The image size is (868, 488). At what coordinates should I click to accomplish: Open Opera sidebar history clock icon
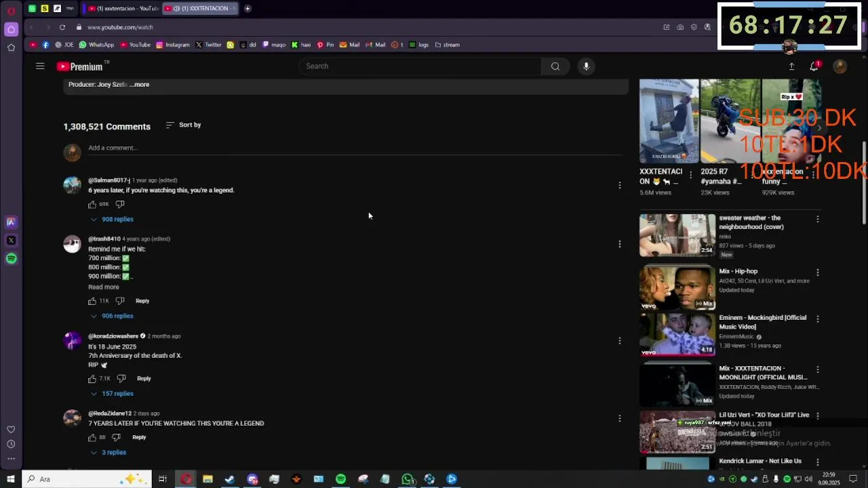pos(11,444)
